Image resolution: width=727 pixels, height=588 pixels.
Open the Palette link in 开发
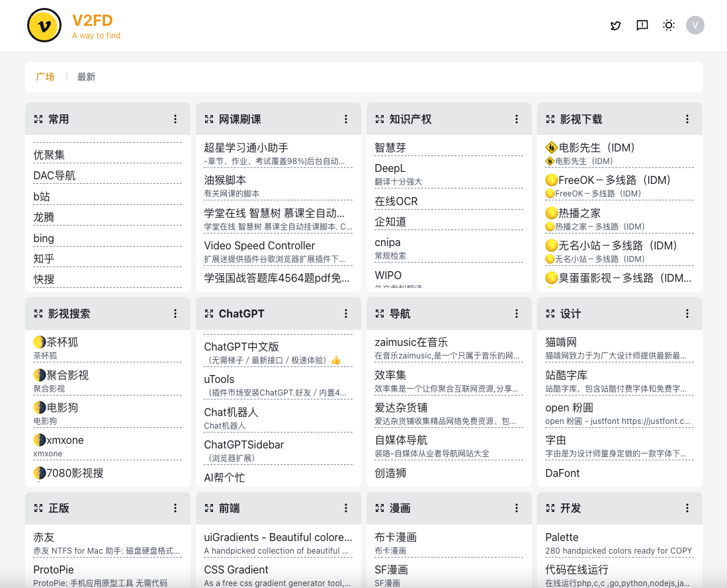click(x=562, y=538)
